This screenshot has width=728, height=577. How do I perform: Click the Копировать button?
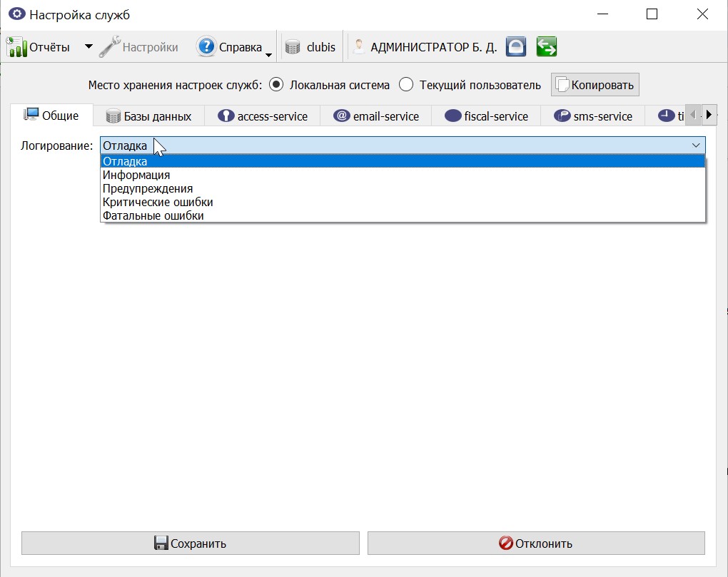point(595,85)
